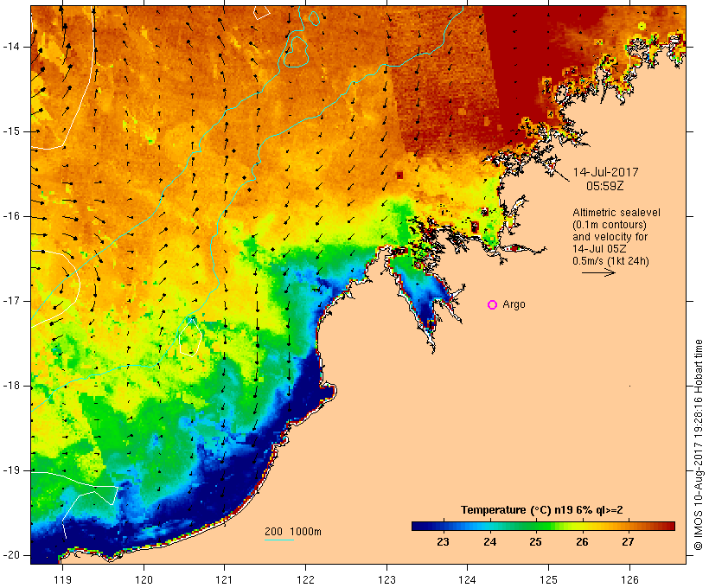Image resolution: width=709 pixels, height=588 pixels.
Task: Click the longitude label '123'
Action: coord(387,580)
